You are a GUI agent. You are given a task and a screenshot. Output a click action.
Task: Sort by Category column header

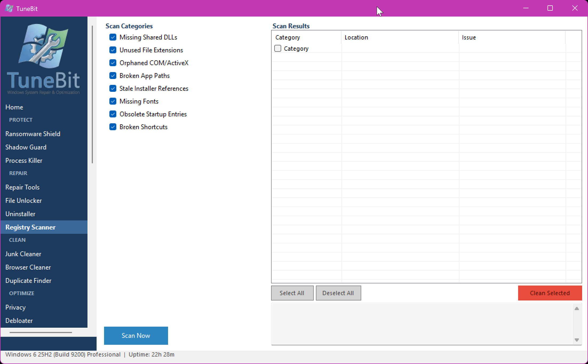click(307, 37)
